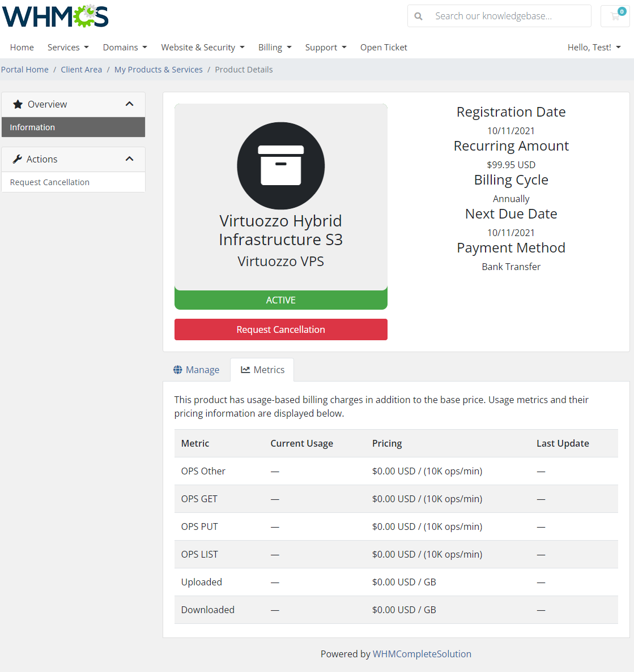This screenshot has height=672, width=634.
Task: Open the Portal Home breadcrumb link
Action: 25,70
